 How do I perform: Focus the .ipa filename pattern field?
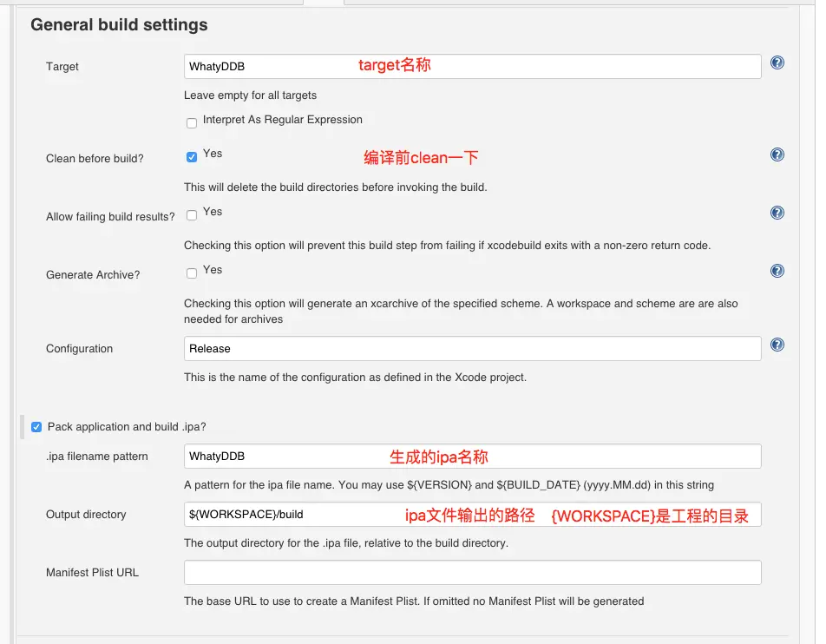473,456
